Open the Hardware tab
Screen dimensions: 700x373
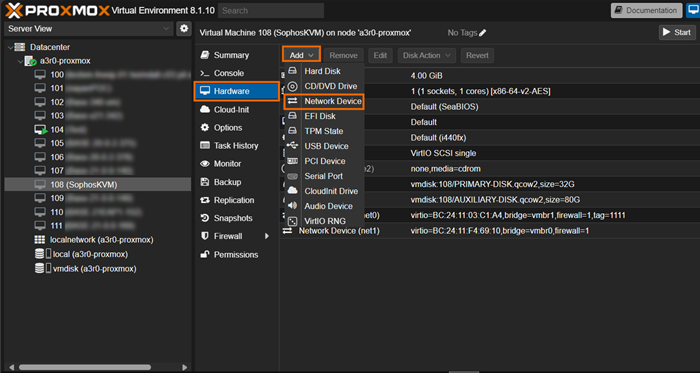(x=237, y=91)
